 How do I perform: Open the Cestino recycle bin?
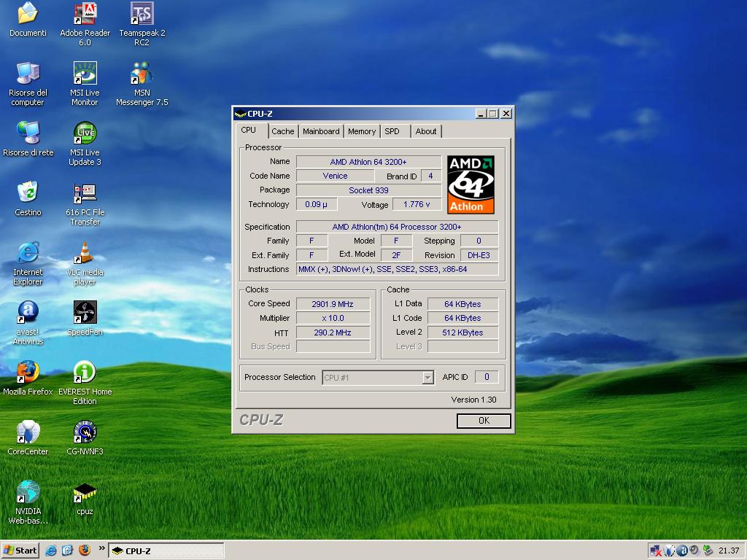28,199
